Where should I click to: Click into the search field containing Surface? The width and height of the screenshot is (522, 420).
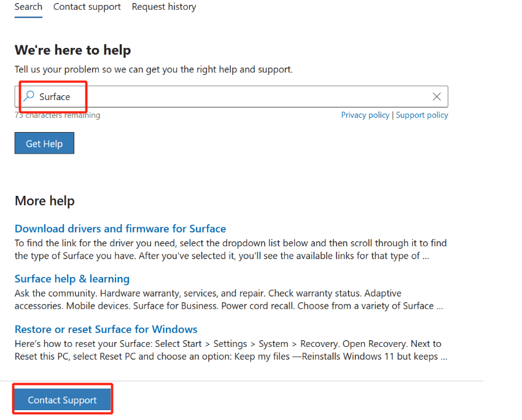[231, 96]
